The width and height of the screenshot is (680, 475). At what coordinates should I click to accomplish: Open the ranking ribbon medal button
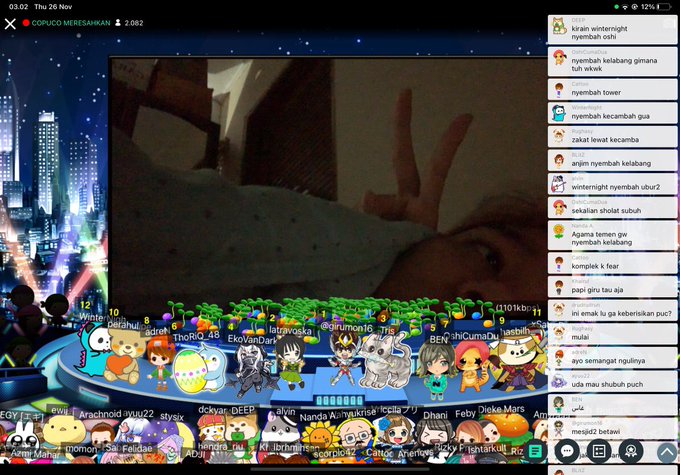[631, 451]
